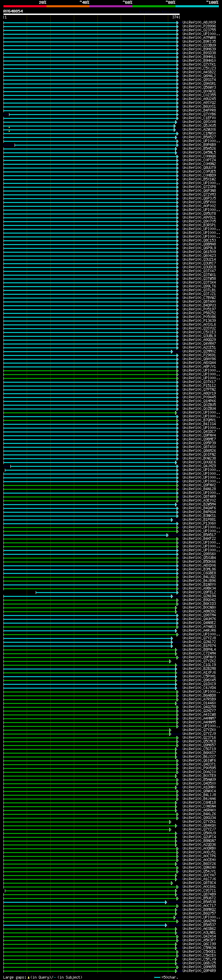Click the label UniRef100_Q7XTK1

(199, 65)
